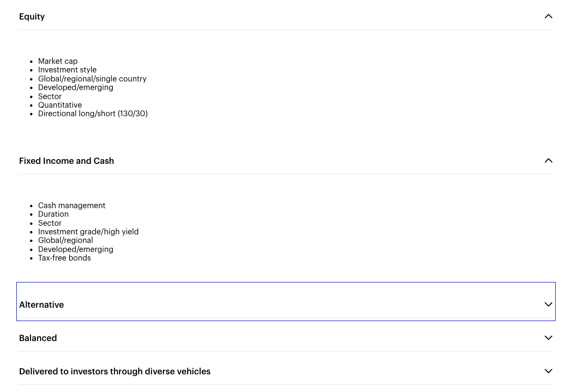The width and height of the screenshot is (569, 392).
Task: Click the Market cap list item
Action: [x=58, y=61]
